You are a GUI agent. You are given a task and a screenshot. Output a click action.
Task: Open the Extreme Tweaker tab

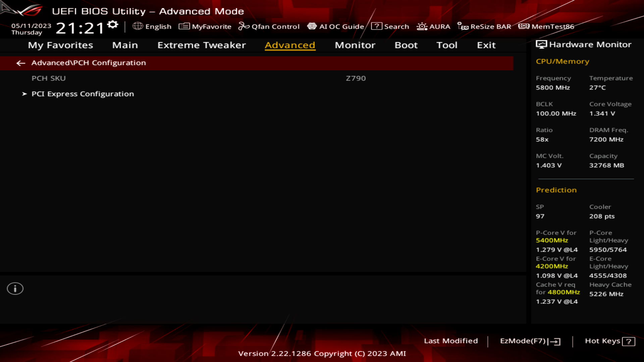click(201, 44)
